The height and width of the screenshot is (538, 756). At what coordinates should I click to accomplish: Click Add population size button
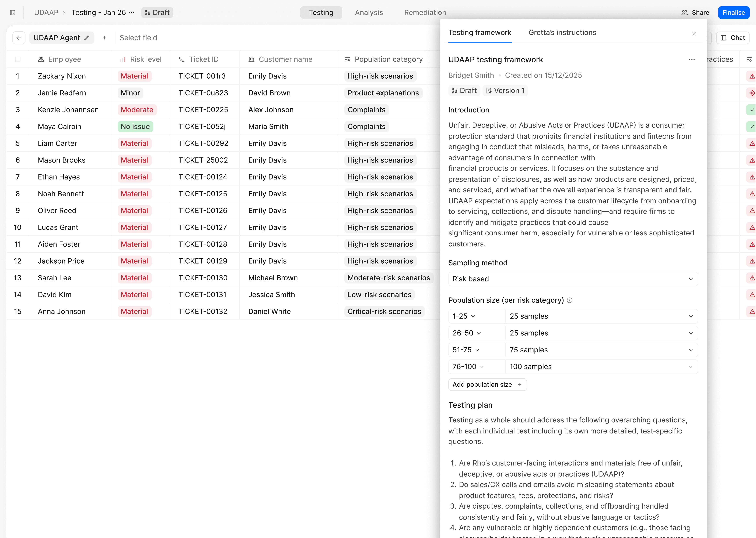[x=487, y=384]
